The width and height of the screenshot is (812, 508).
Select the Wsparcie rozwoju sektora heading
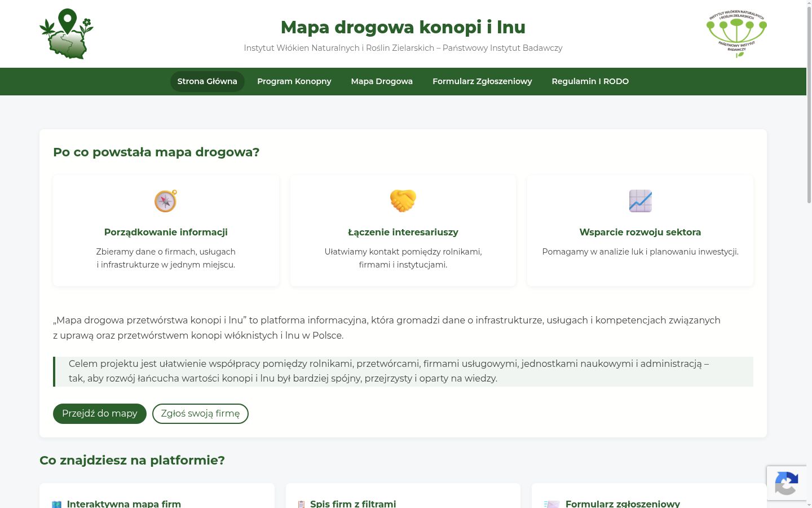click(641, 232)
